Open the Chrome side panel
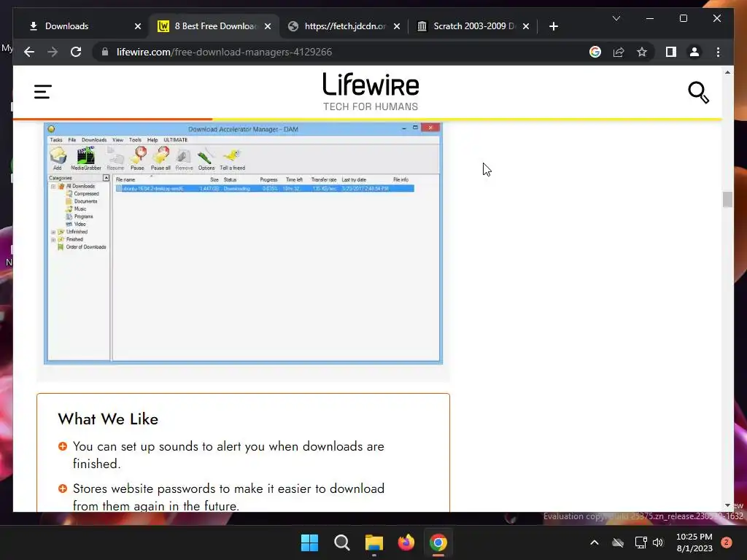This screenshot has height=560, width=747. (671, 52)
